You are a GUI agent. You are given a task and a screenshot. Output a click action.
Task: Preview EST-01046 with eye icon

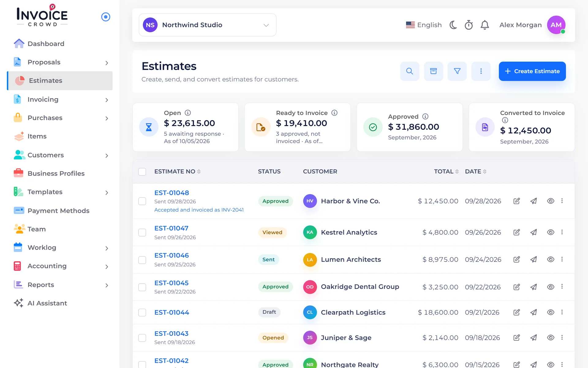coord(550,259)
